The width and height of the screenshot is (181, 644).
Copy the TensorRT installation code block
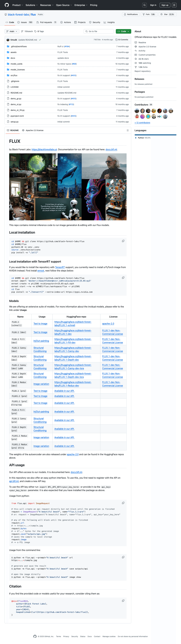(x=123, y=278)
